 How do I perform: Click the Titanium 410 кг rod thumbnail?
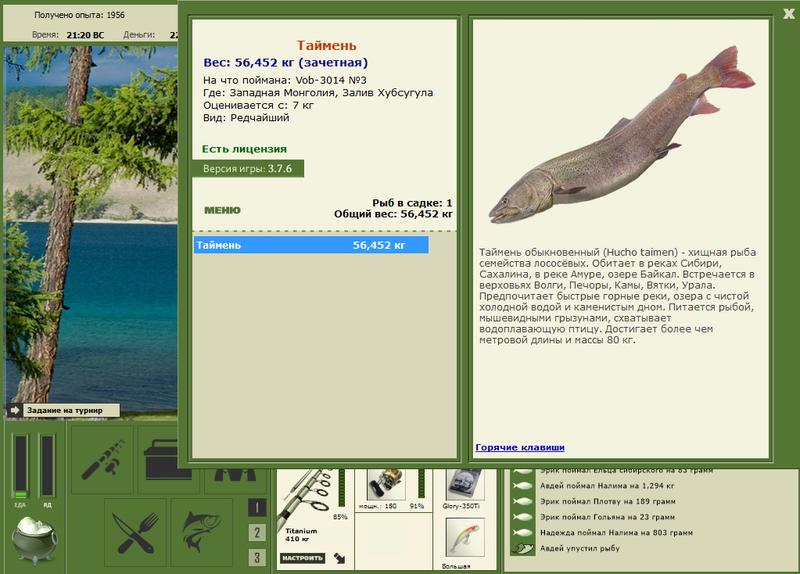[306, 497]
